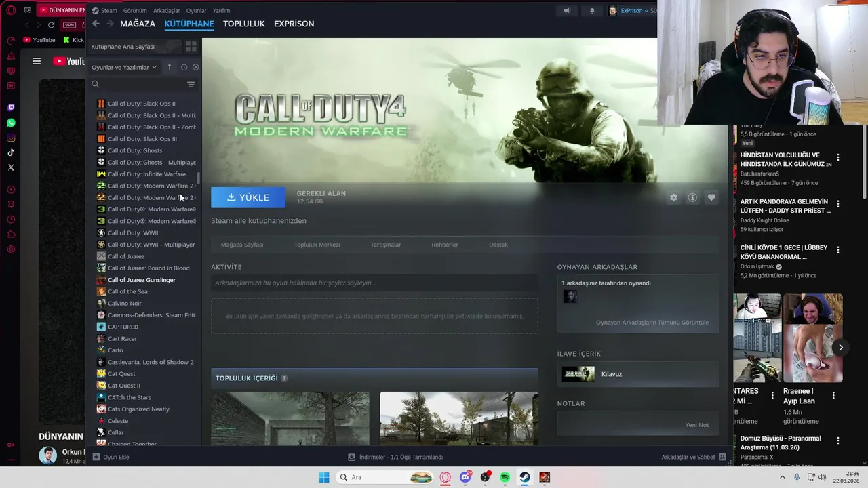Sort library with the up-arrow icon
868x488 pixels.
pos(170,67)
